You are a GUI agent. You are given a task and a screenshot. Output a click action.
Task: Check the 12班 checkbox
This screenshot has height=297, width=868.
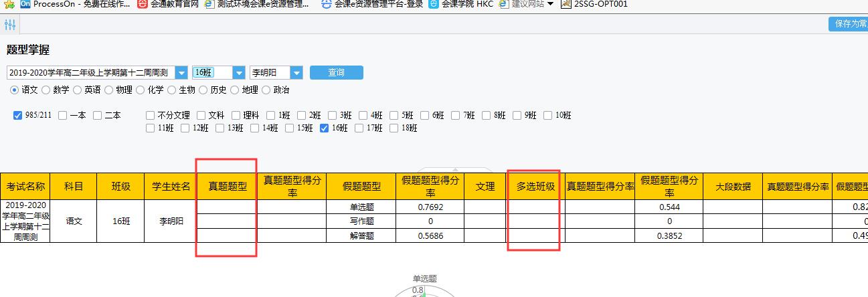pyautogui.click(x=185, y=128)
